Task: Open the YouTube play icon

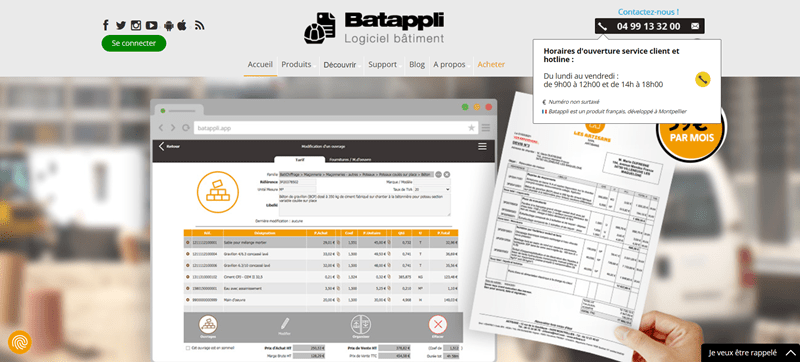Action: pos(152,25)
